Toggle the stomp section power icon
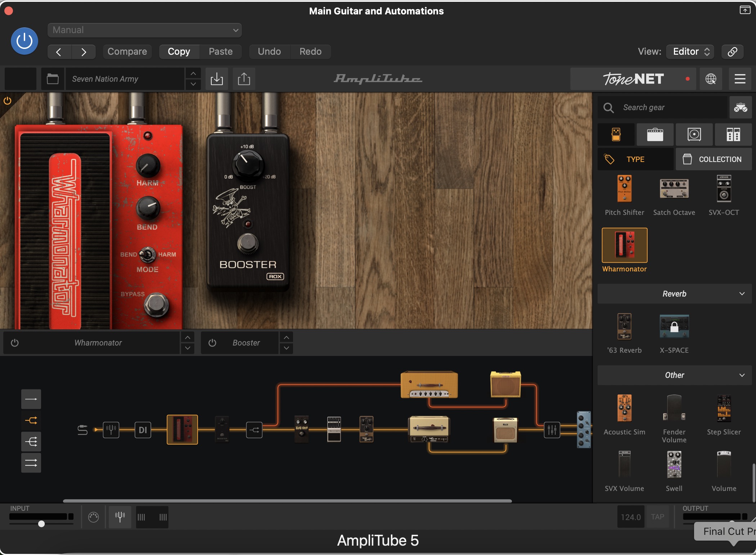Viewport: 756px width, 555px height. point(7,101)
